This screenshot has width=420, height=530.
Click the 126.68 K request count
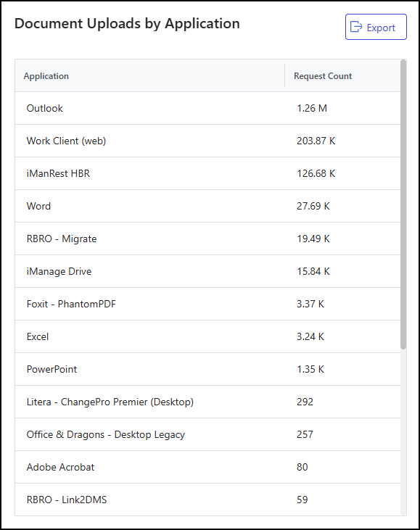(316, 173)
